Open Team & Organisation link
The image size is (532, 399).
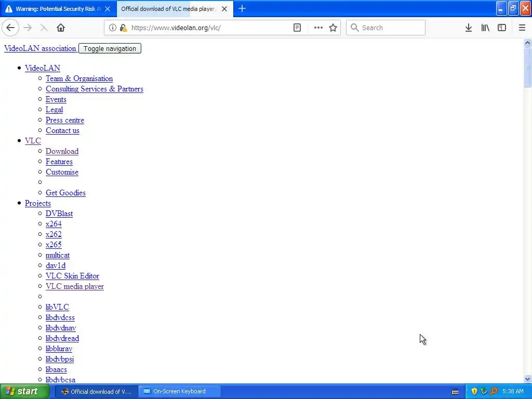click(79, 79)
